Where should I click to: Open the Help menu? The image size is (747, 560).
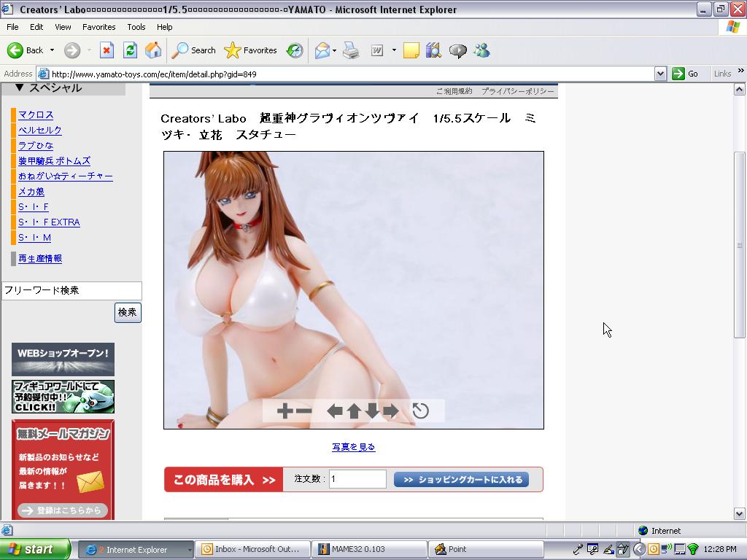(164, 27)
